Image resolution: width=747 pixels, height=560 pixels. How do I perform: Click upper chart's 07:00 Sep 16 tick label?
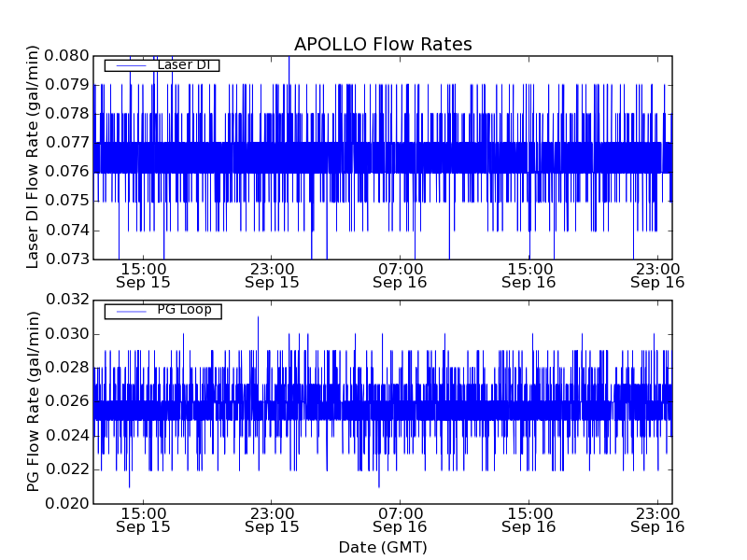point(401,274)
